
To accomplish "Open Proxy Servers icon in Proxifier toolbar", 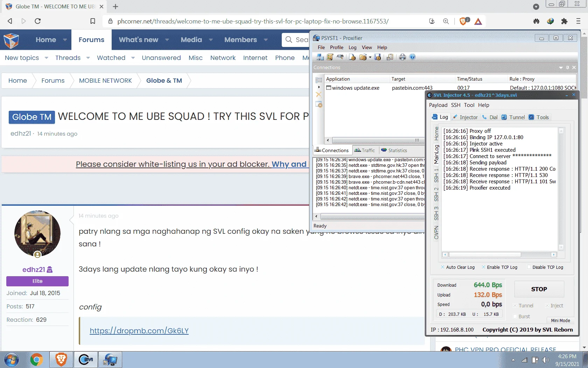I will coord(320,57).
